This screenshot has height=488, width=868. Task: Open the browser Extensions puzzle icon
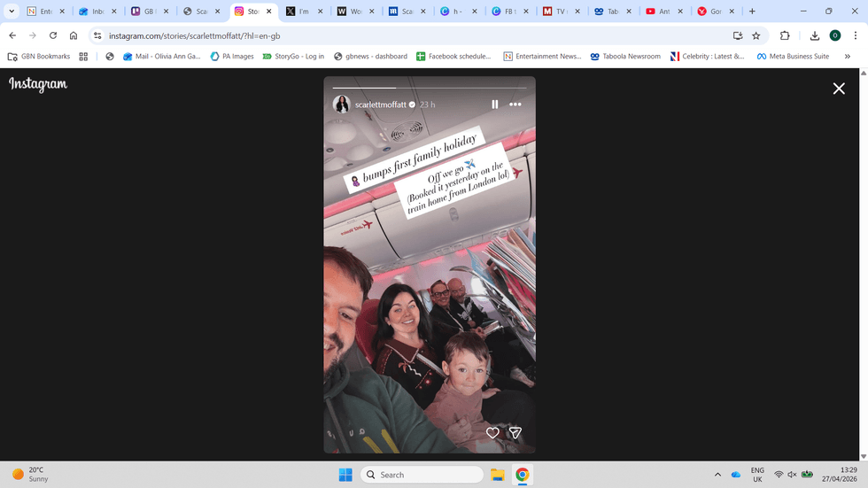pos(785,35)
